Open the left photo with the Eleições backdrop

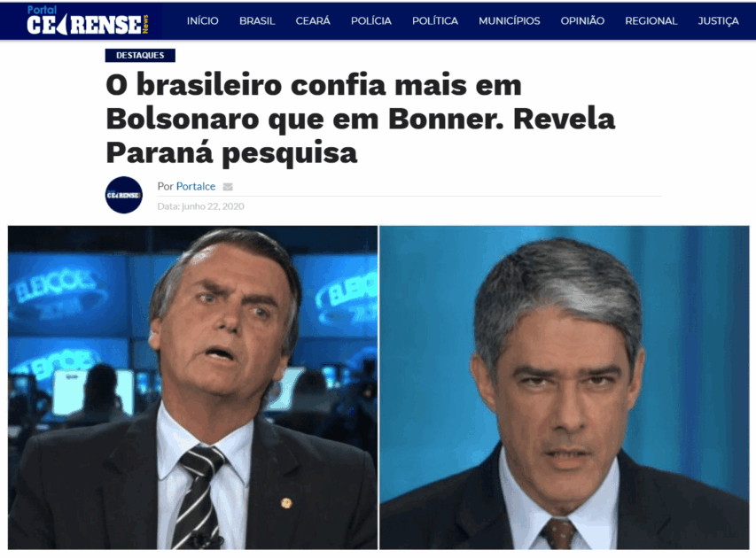(192, 387)
